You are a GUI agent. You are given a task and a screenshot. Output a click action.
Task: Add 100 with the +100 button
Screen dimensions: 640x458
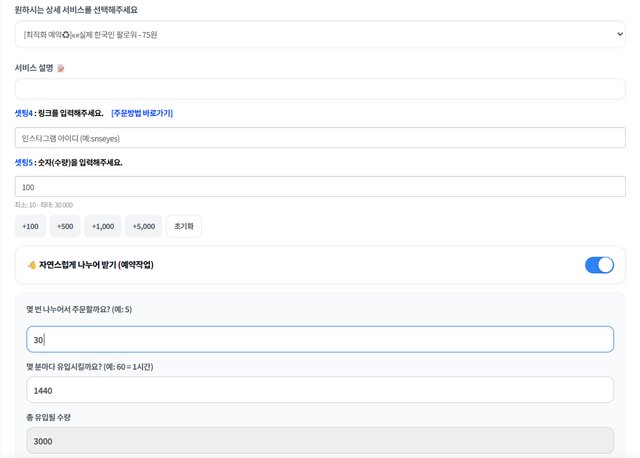coord(30,226)
